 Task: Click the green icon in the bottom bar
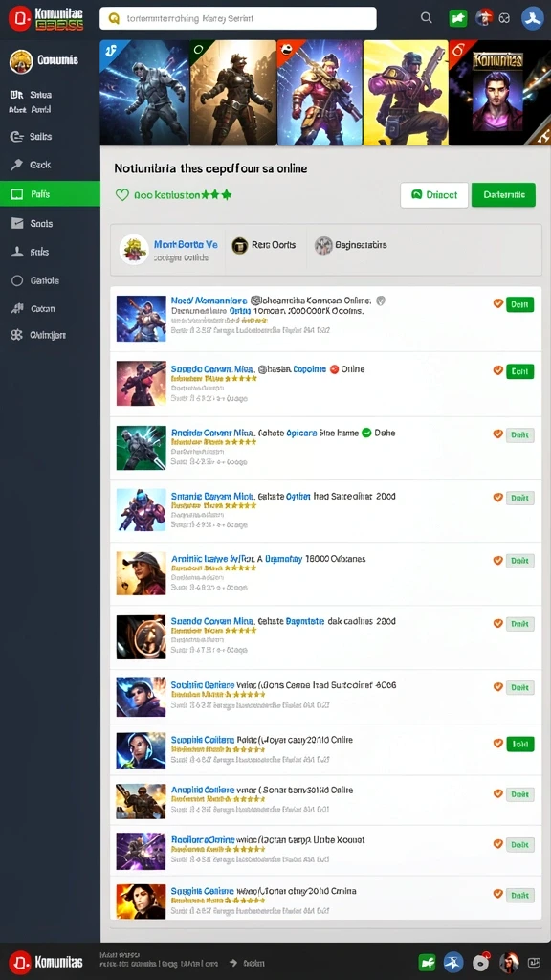428,963
